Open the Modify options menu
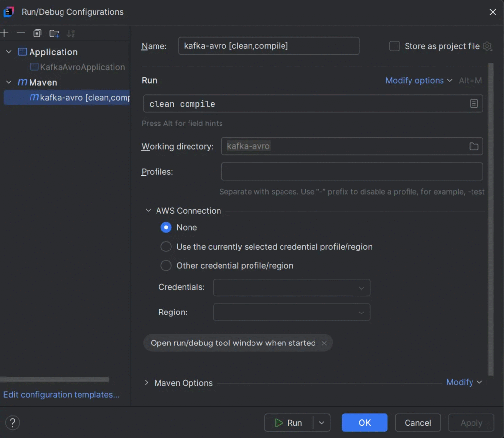Viewport: 504px width, 438px height. click(x=418, y=81)
